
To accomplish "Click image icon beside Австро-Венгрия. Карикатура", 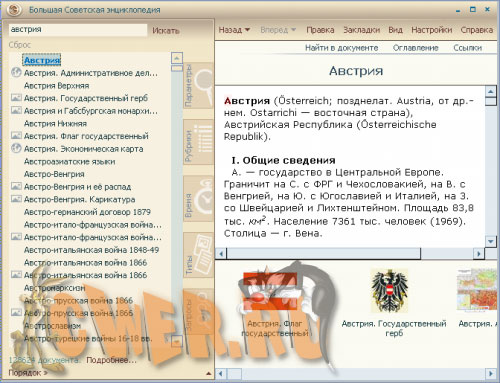I will pos(16,199).
